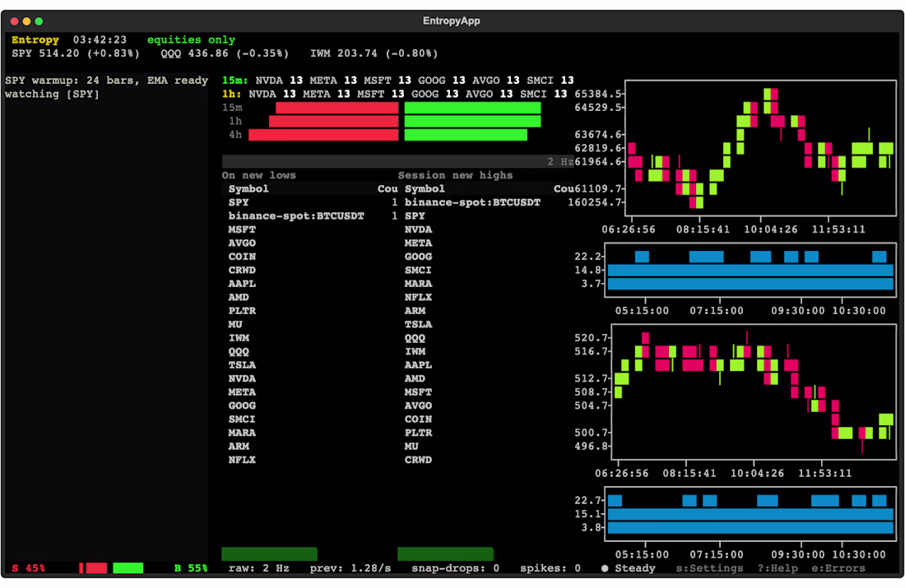The height and width of the screenshot is (588, 905).
Task: Open the ?:Help shortcut in status bar
Action: (777, 568)
